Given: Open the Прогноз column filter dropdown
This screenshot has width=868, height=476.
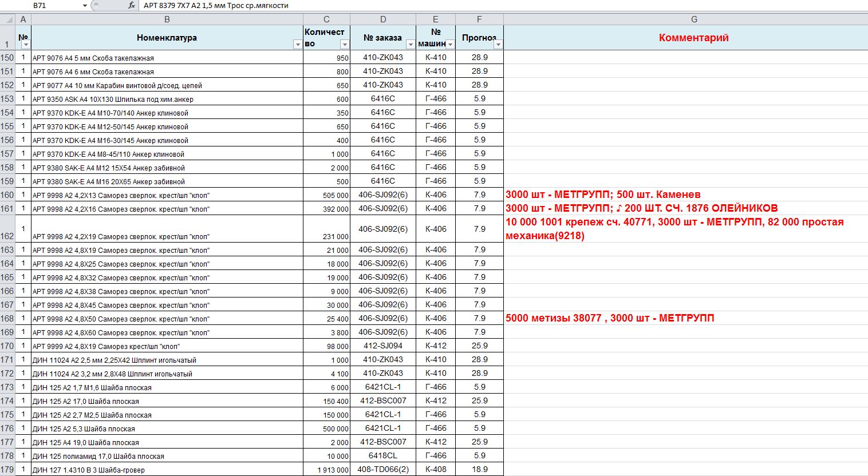Looking at the screenshot, I should [498, 44].
